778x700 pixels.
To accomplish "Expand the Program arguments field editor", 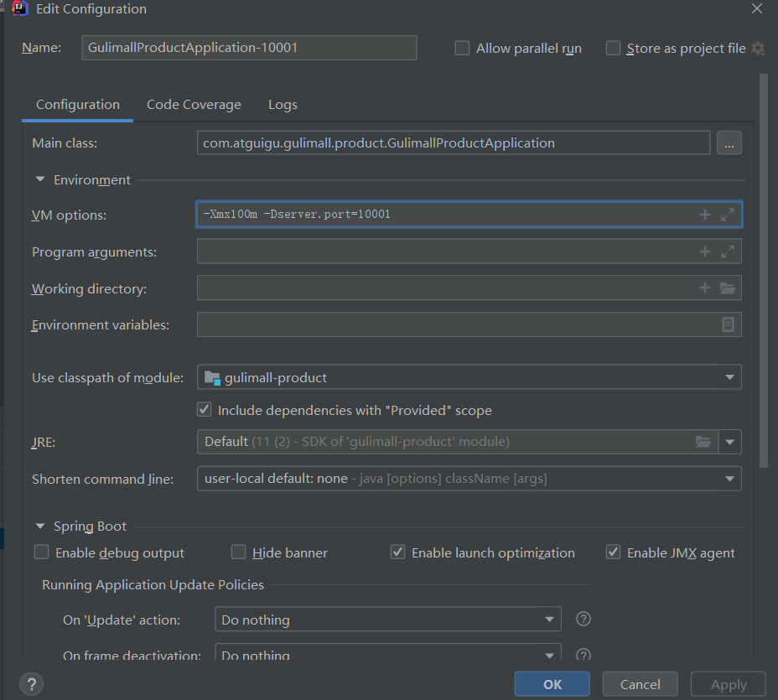I will pos(728,251).
